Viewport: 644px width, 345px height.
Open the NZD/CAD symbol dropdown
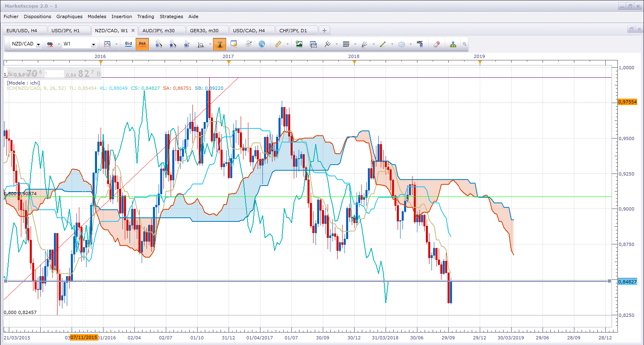(x=39, y=44)
